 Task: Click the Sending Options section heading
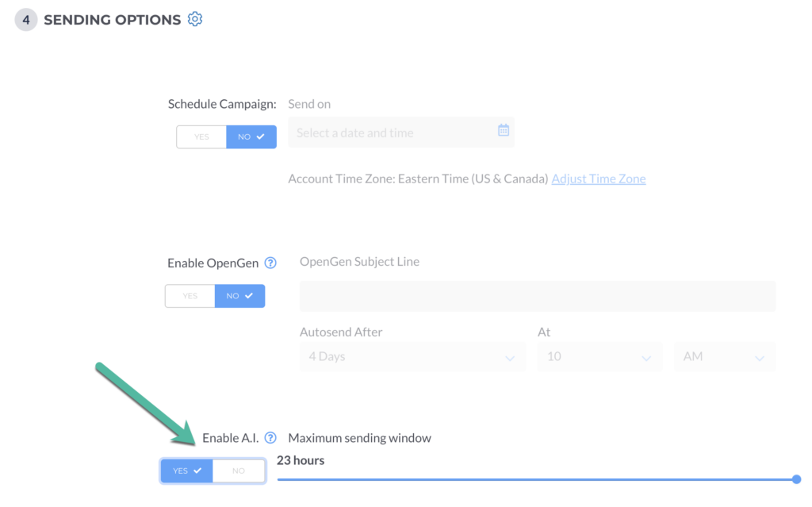click(x=112, y=20)
